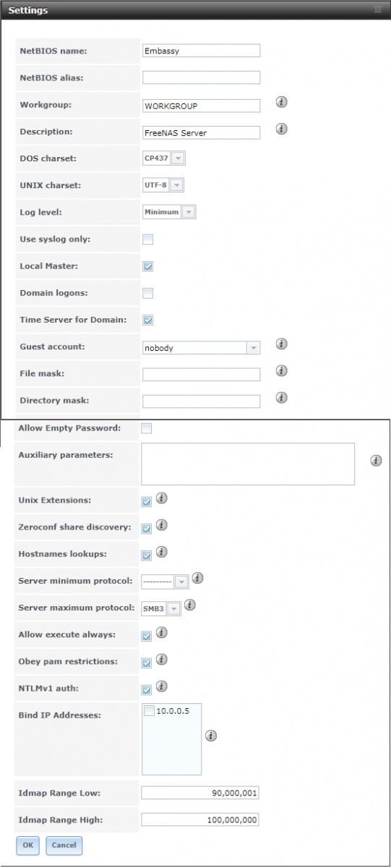The width and height of the screenshot is (391, 868).
Task: Open info icon next to NTLMv1 auth
Action: click(x=162, y=686)
